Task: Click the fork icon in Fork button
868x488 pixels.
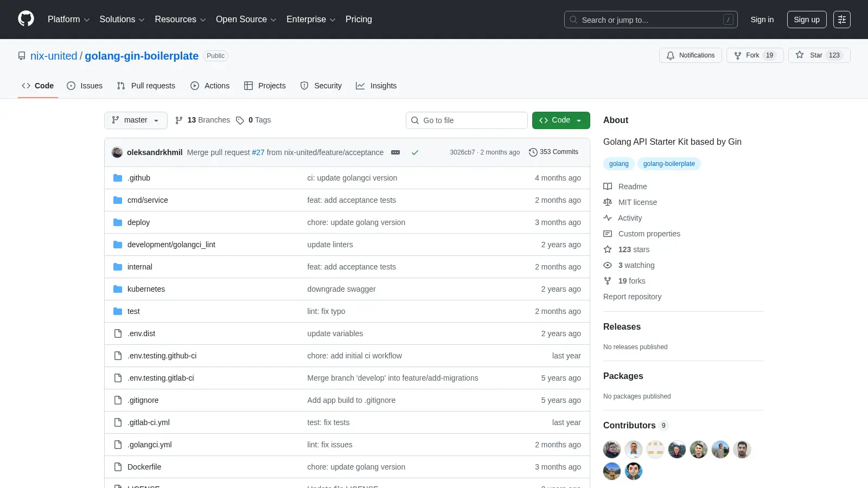Action: (738, 55)
